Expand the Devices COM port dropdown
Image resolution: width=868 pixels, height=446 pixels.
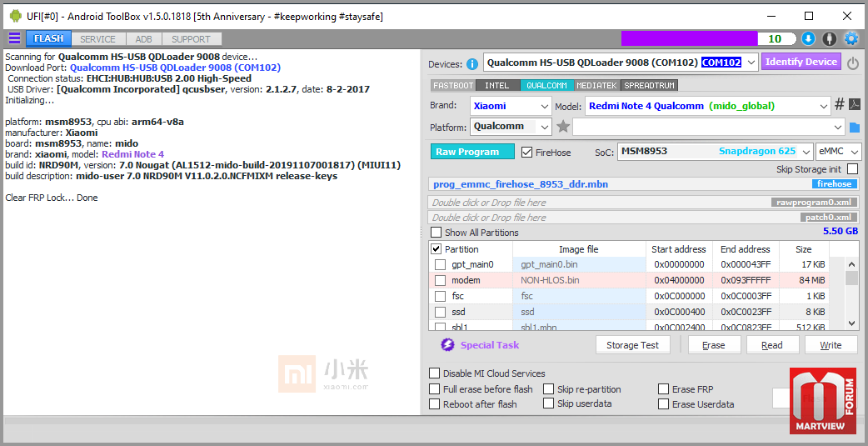click(x=751, y=63)
